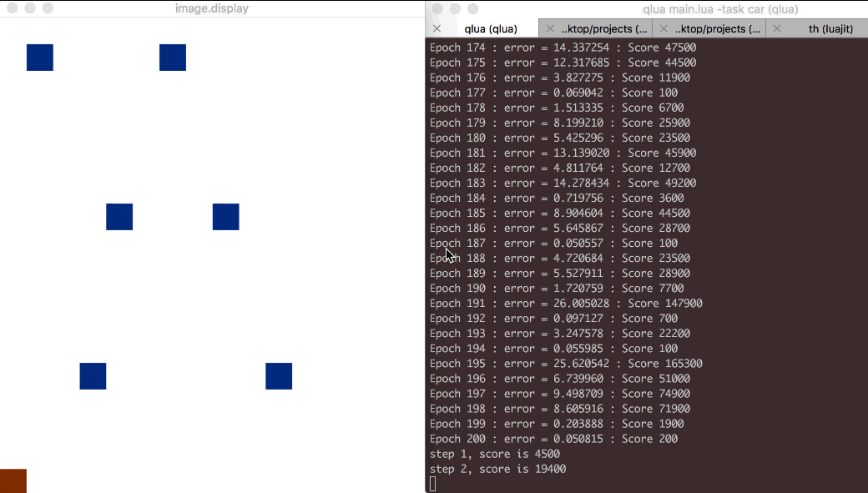The image size is (868, 493).
Task: Click the image.display window title
Action: [212, 8]
